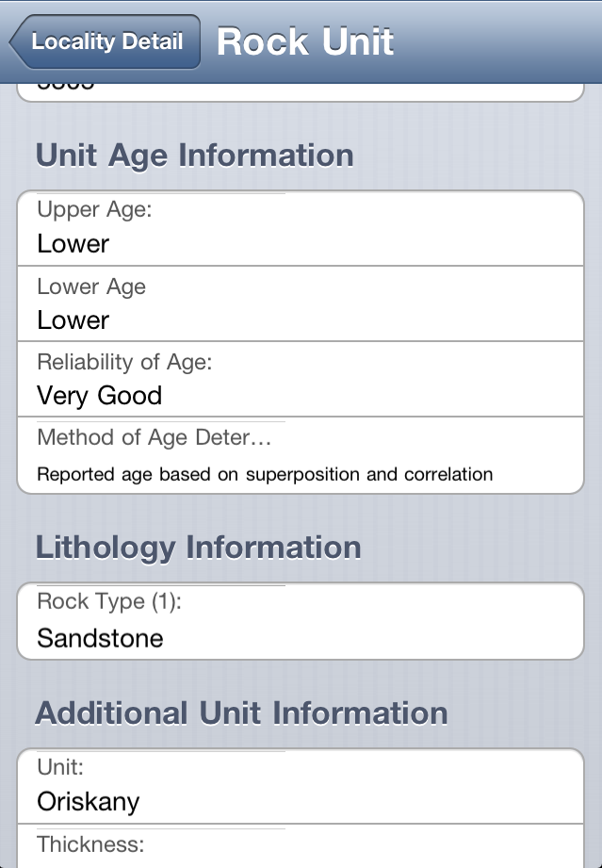Image resolution: width=602 pixels, height=868 pixels.
Task: Tap the partially hidden cell under navigation bar
Action: [300, 94]
